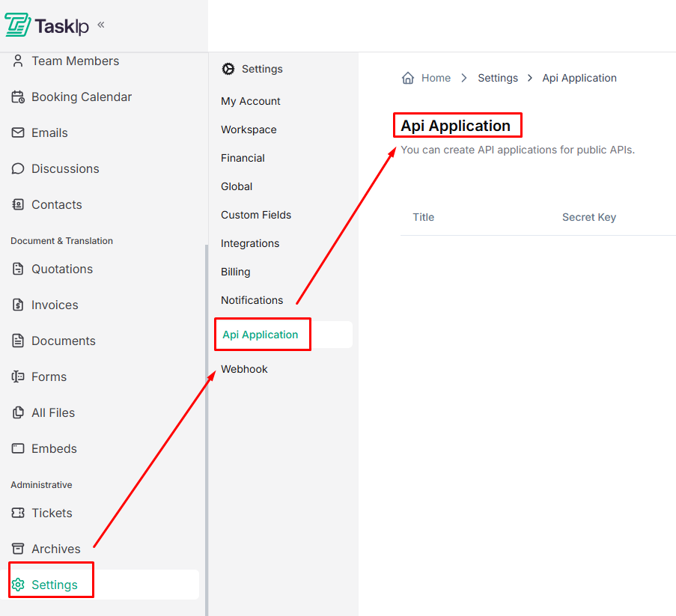
Task: Click the Discussions chat bubble icon
Action: (18, 168)
